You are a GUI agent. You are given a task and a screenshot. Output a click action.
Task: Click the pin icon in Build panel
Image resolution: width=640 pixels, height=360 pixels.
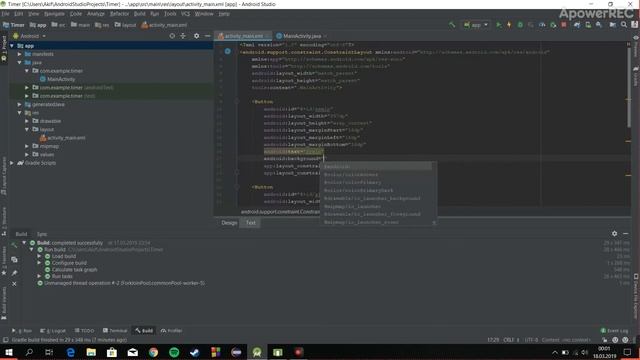click(14, 273)
